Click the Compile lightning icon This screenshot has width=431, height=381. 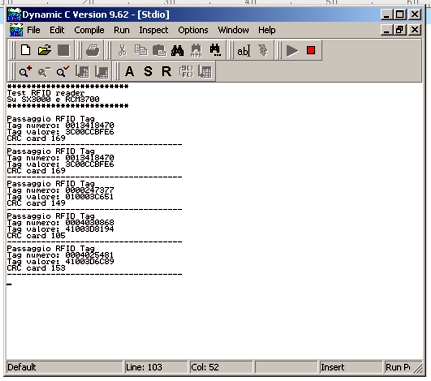[263, 51]
